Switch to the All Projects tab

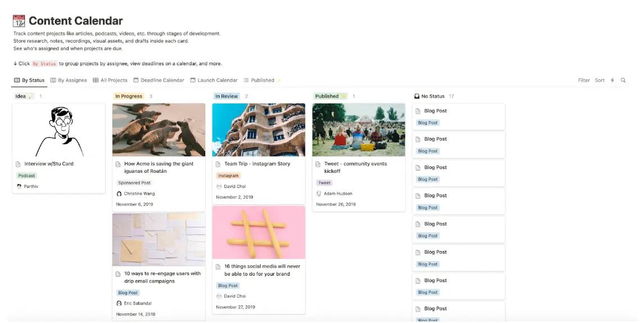pyautogui.click(x=110, y=80)
